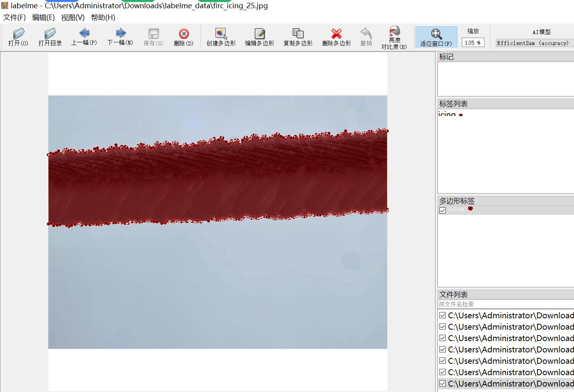
Task: Click the file name search field
Action: 505,304
